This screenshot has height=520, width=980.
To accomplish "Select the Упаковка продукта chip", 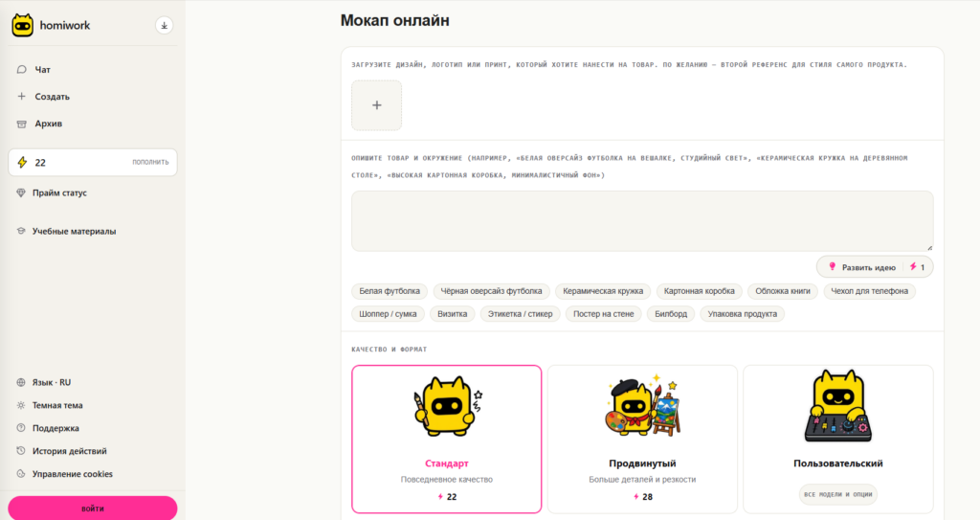I will (743, 314).
